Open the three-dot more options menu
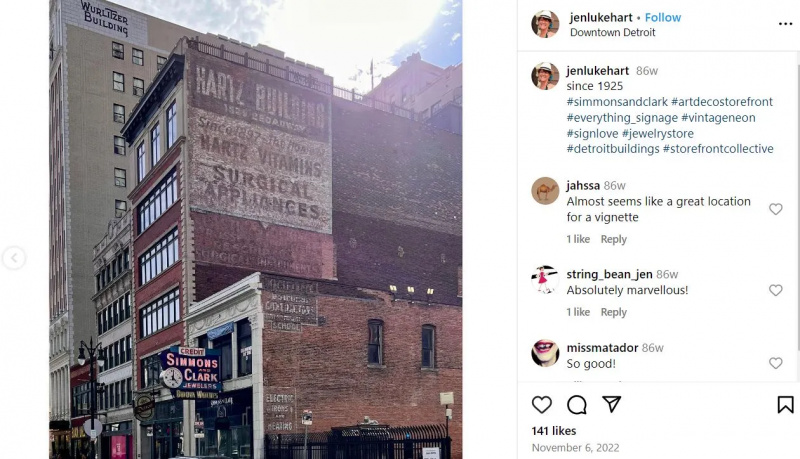The width and height of the screenshot is (800, 459). 785,24
